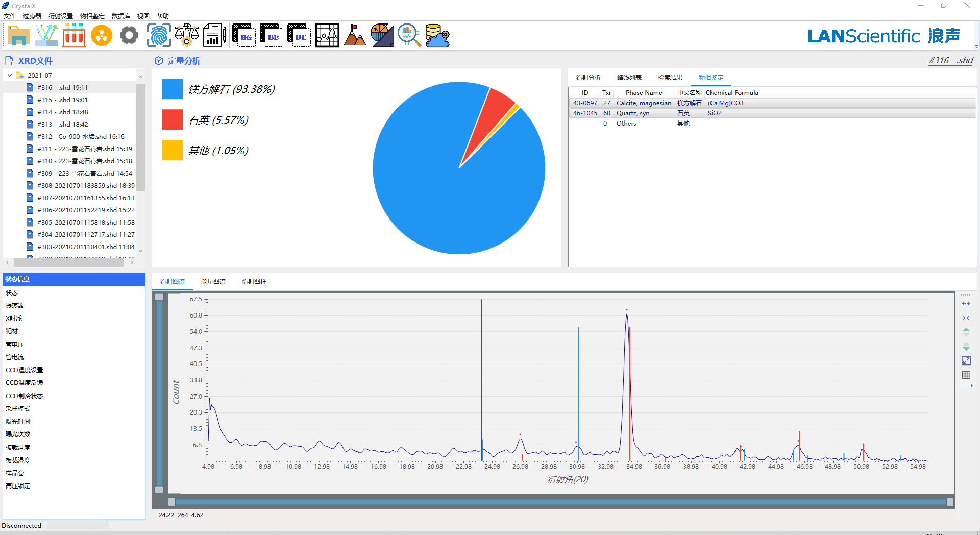Open the cloud database settings icon

coord(437,36)
